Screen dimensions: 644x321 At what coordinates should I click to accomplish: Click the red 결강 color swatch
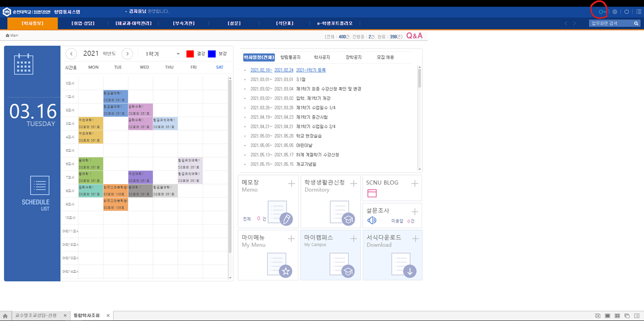click(x=190, y=54)
